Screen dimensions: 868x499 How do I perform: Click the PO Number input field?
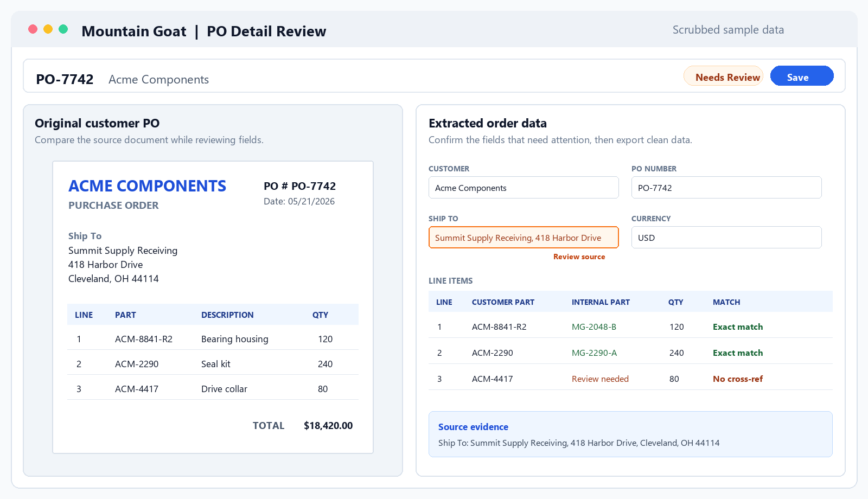[726, 188]
